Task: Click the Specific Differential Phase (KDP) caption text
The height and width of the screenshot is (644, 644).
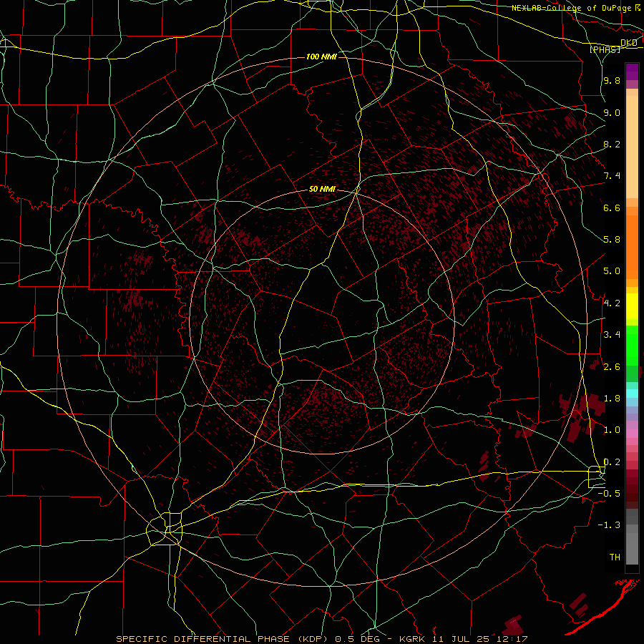Action: coord(223,639)
